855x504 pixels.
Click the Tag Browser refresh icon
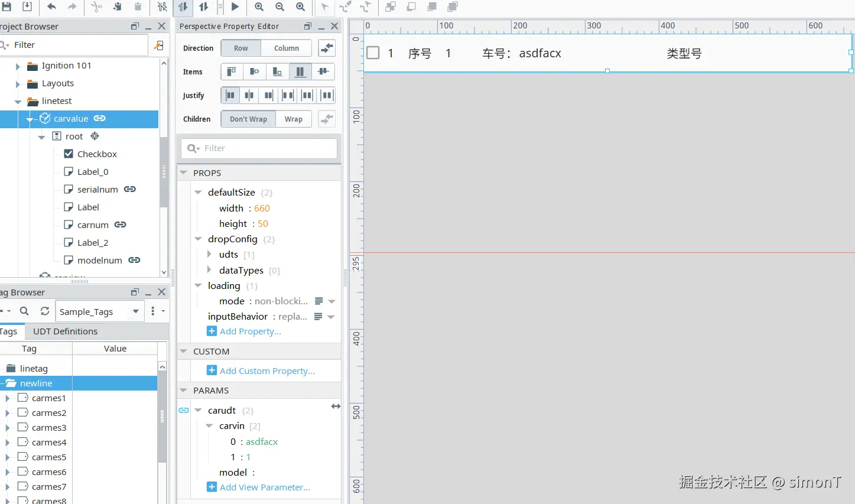coord(45,311)
